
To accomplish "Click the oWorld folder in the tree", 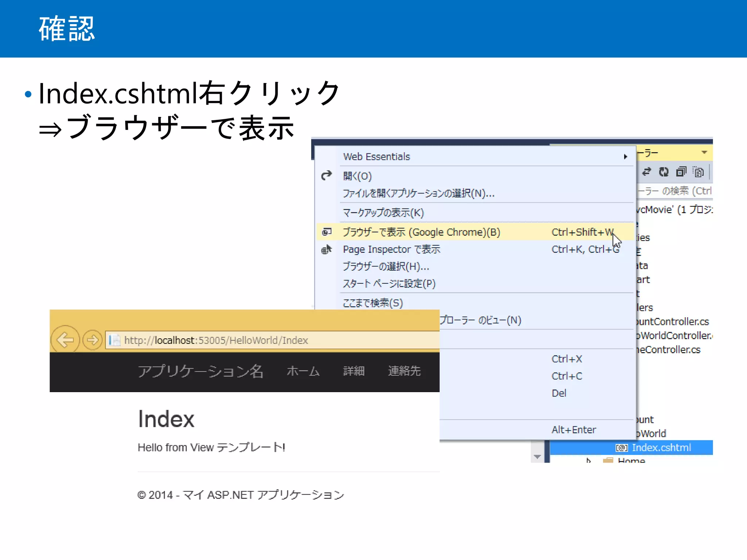I will pos(651,433).
